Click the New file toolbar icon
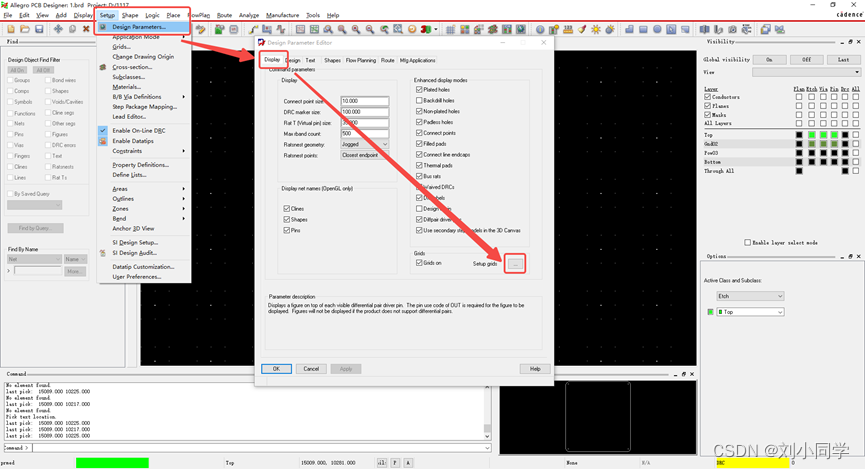This screenshot has width=865, height=469. (x=9, y=29)
